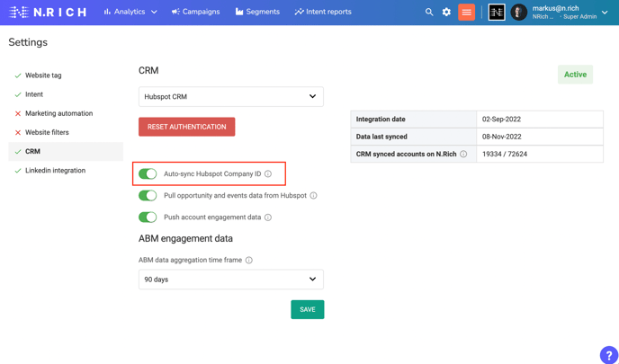Select Marketing automation settings section
The image size is (619, 364).
tap(66, 113)
